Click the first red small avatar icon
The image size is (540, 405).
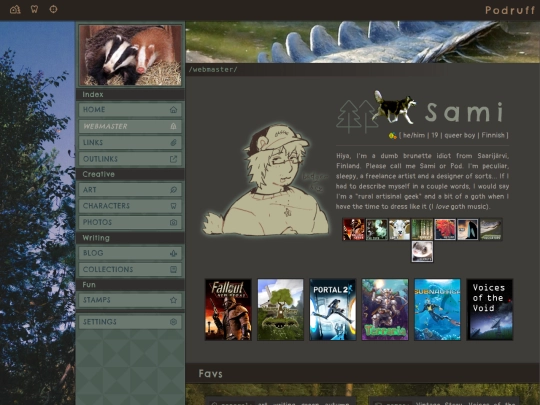(353, 229)
